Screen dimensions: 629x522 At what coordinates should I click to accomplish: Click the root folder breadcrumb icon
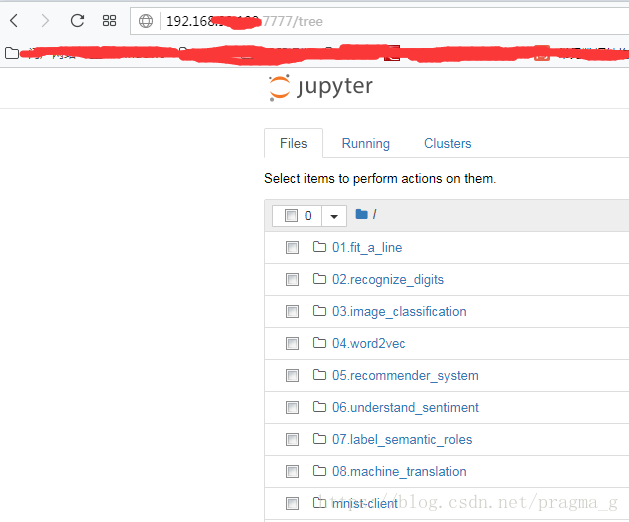[361, 214]
